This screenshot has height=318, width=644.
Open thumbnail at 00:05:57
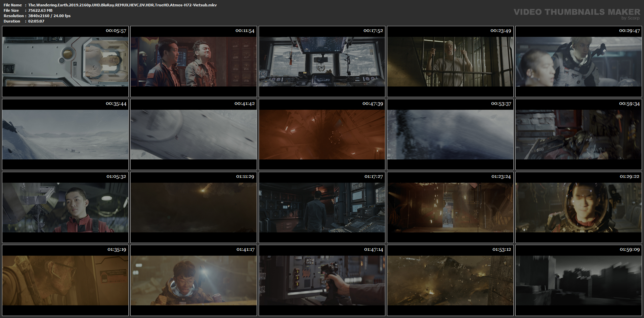(65, 62)
